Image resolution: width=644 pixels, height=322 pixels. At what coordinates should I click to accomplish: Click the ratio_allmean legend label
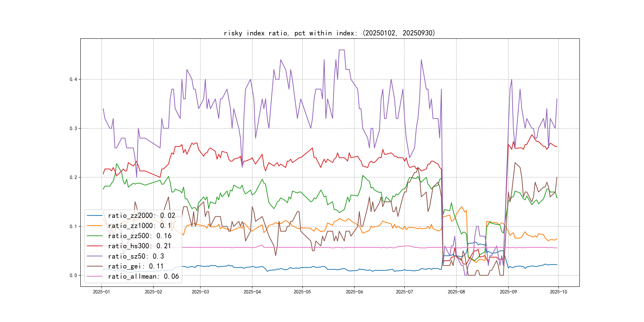pyautogui.click(x=143, y=276)
